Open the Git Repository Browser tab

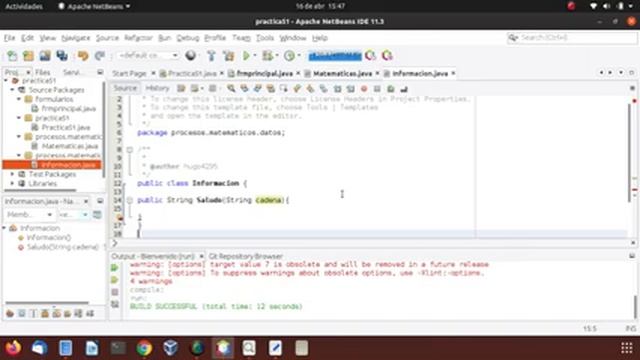click(246, 256)
